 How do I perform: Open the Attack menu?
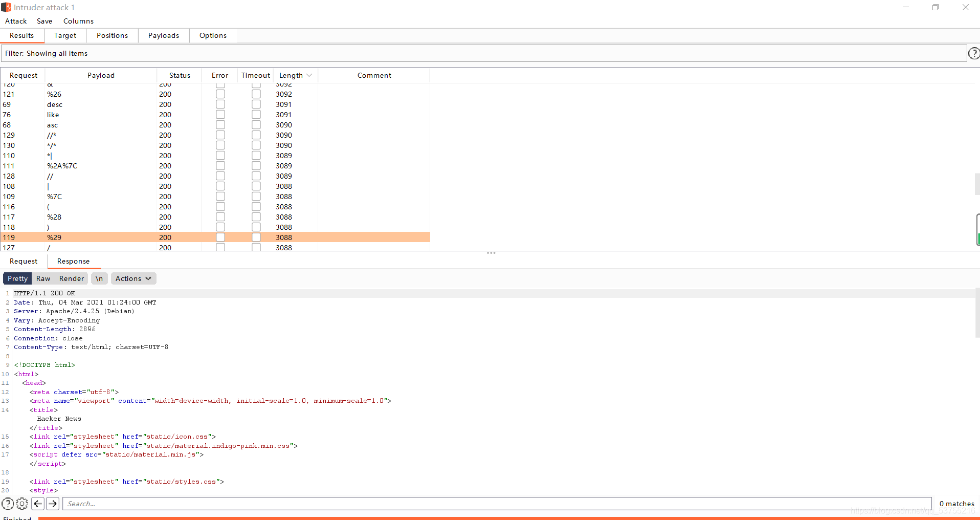coord(16,21)
